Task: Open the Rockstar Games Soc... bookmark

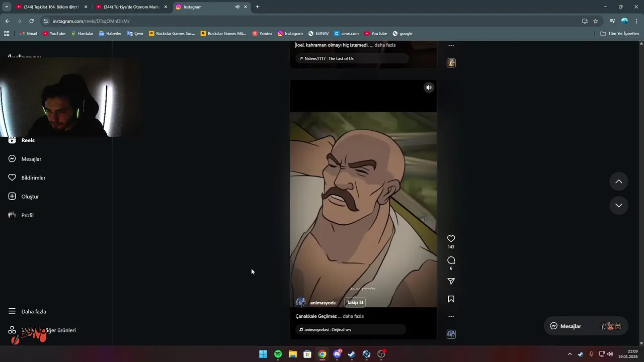Action: pos(172,34)
